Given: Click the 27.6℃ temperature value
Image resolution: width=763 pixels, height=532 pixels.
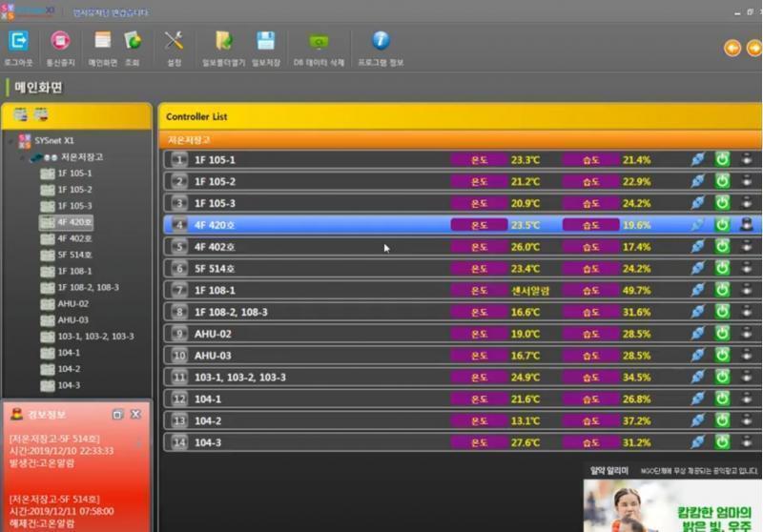Looking at the screenshot, I should pos(526,442).
